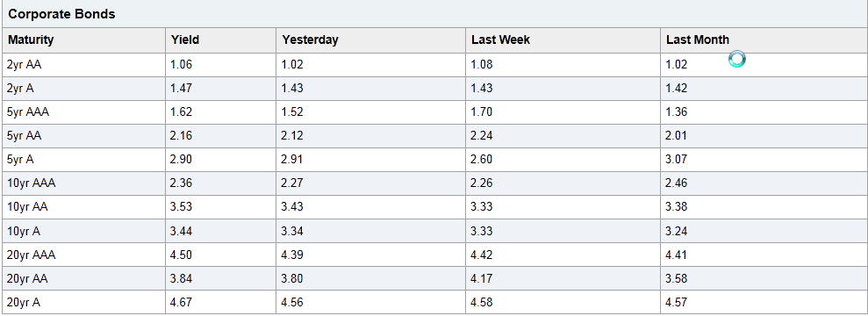
Task: Select the Yield column header
Action: point(185,39)
